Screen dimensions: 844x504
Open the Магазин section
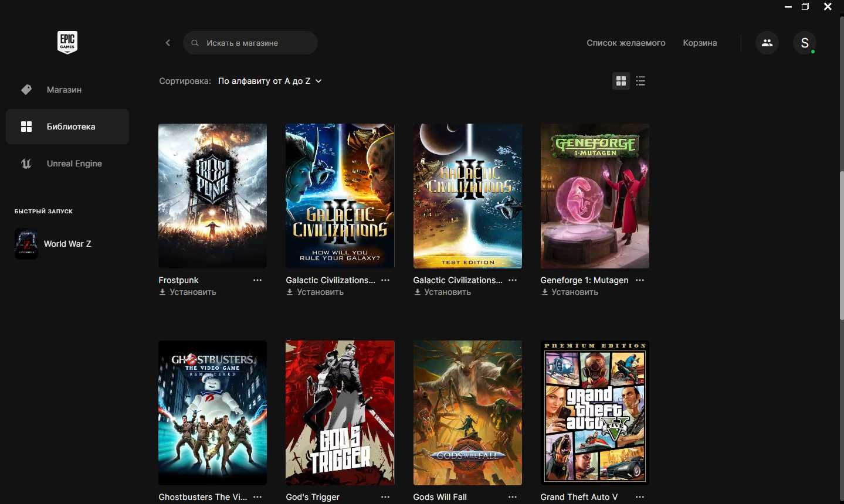coord(67,90)
